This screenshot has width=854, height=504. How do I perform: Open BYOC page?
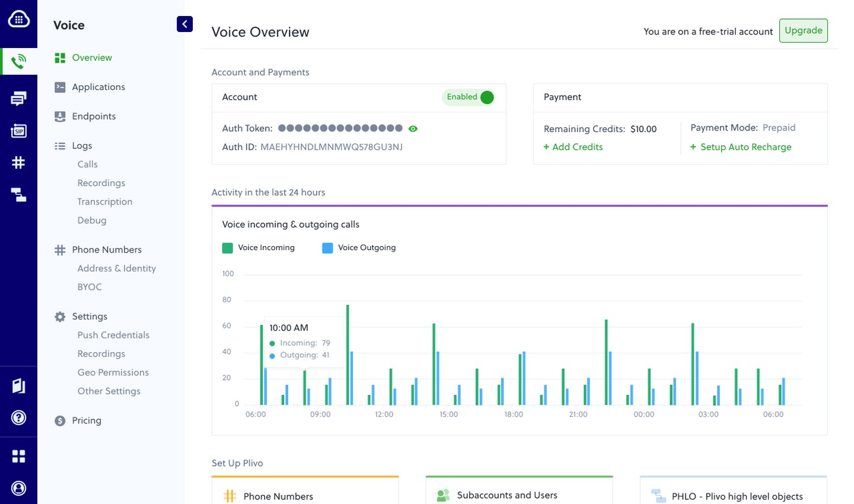coord(90,287)
